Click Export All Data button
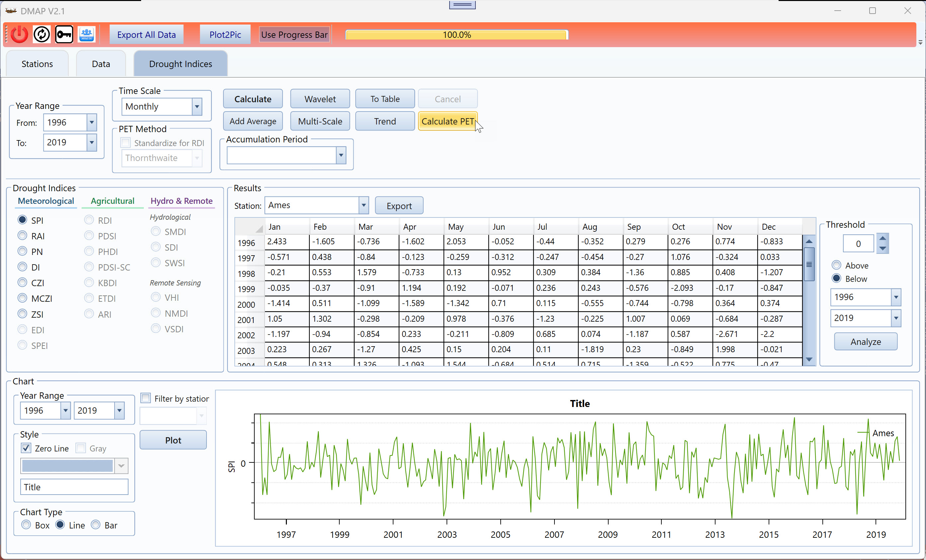The image size is (926, 560). coord(146,35)
